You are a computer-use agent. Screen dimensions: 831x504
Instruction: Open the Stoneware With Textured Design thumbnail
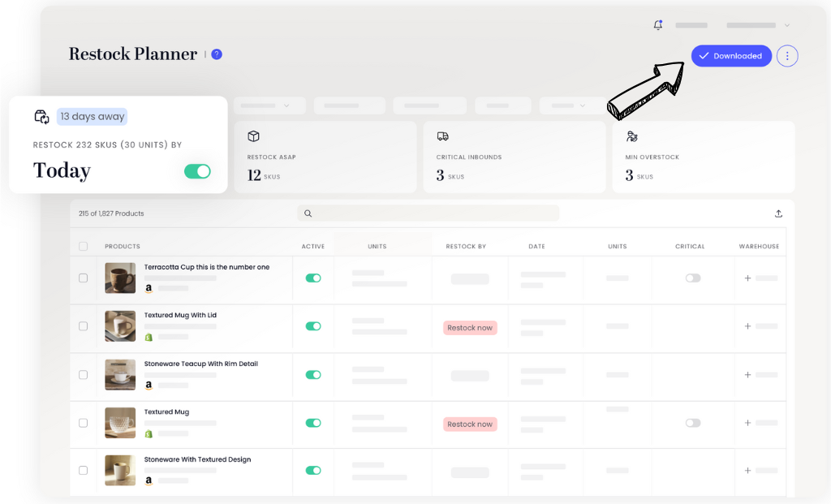[120, 470]
